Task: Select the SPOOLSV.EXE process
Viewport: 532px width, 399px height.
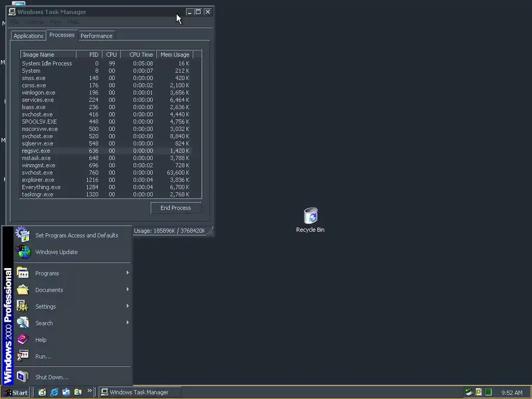Action: (106, 122)
